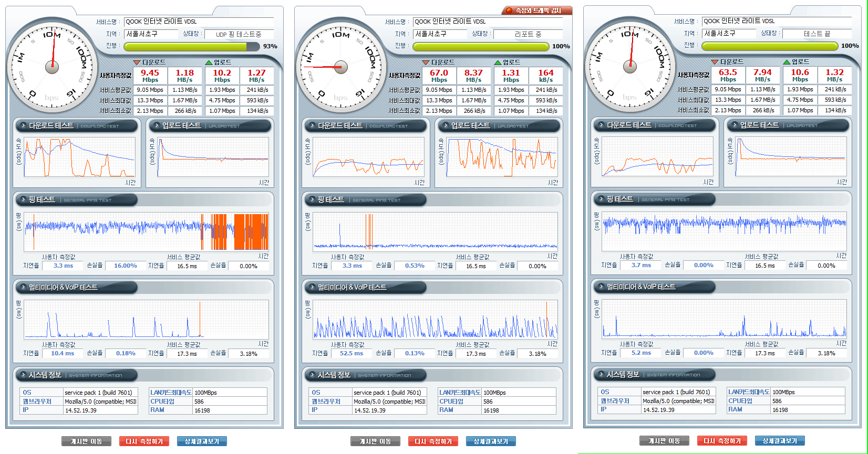The image size is (868, 454).
Task: Click the green 업로드 triangle icon in the 93% panel
Action: pos(209,62)
